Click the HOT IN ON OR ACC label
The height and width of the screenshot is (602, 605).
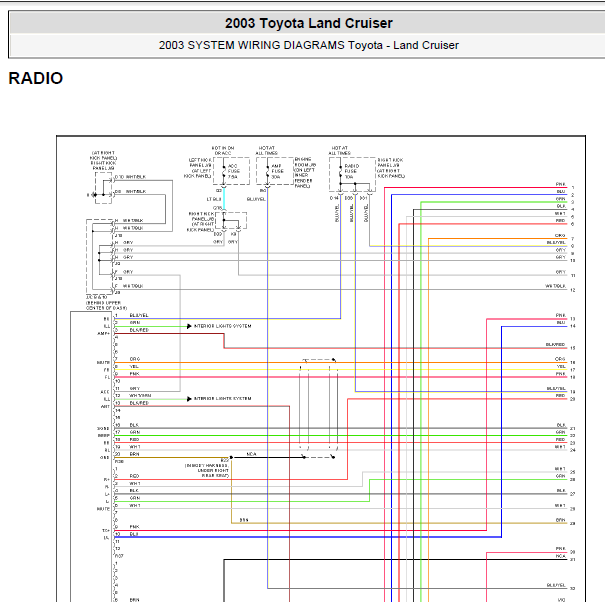point(223,150)
